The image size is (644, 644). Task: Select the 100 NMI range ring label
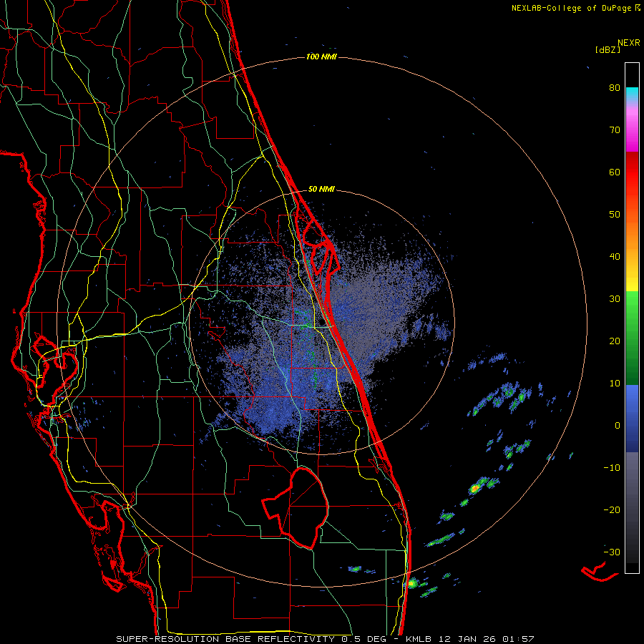point(321,57)
